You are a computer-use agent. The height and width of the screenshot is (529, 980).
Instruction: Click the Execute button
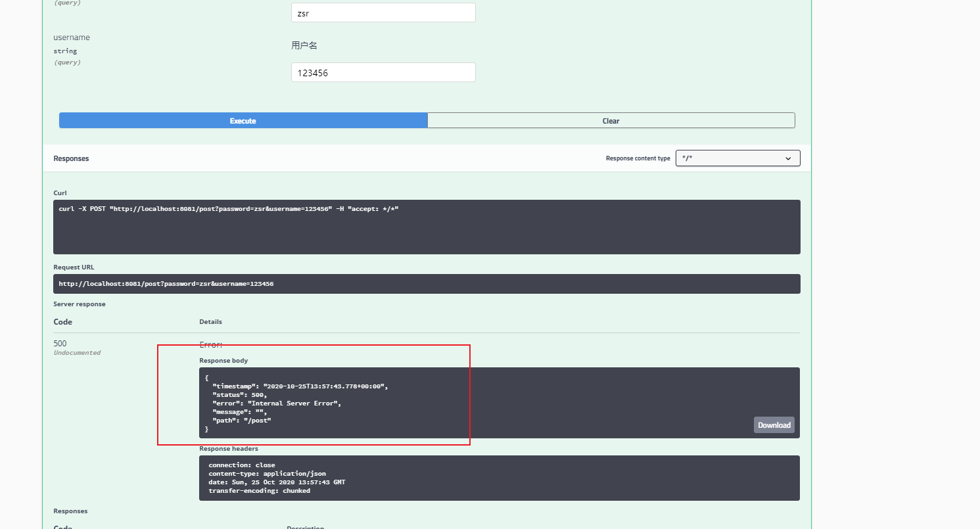pos(243,121)
